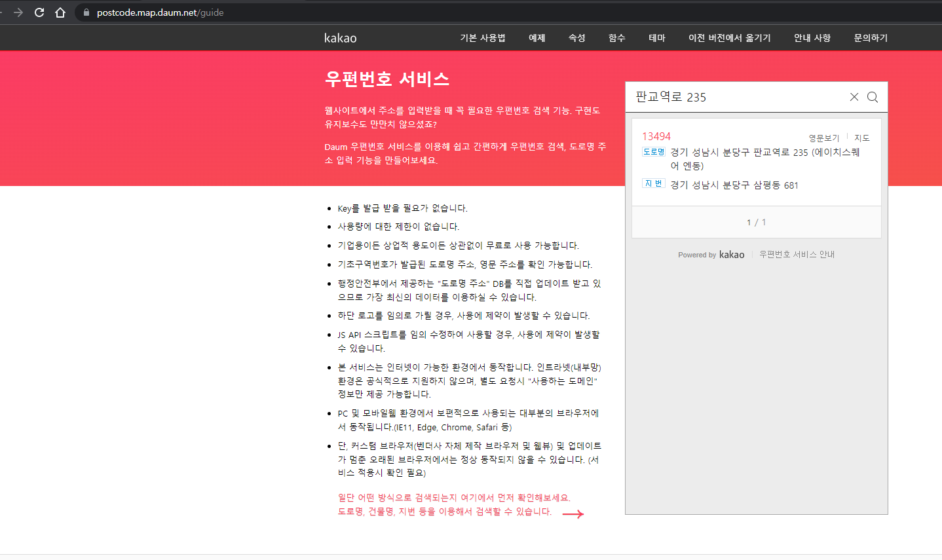The image size is (942, 560).
Task: Run search with the magnifier icon
Action: click(873, 97)
